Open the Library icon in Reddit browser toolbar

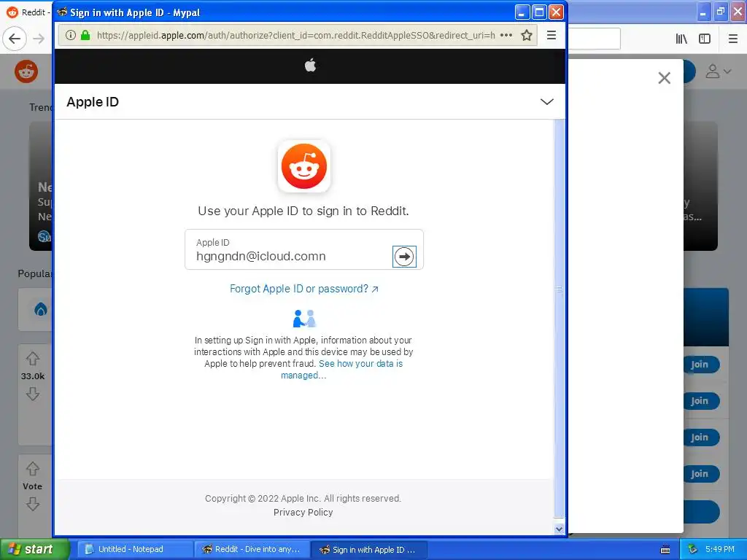click(x=681, y=39)
